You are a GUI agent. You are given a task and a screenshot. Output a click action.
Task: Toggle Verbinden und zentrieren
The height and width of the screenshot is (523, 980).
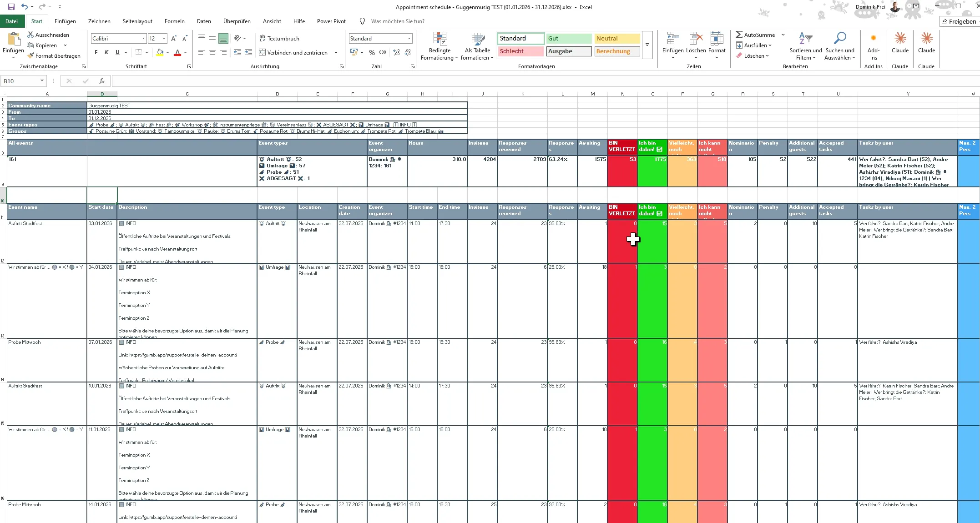point(293,52)
